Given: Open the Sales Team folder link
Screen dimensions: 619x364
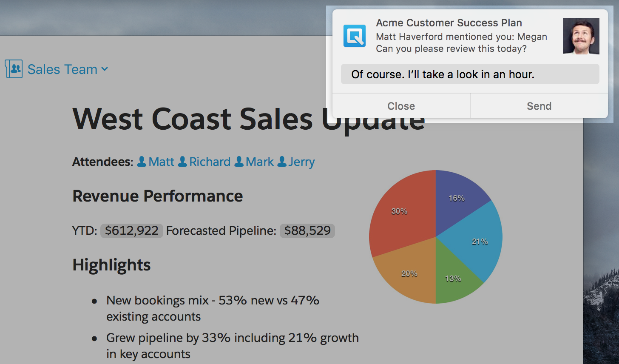Looking at the screenshot, I should 62,69.
